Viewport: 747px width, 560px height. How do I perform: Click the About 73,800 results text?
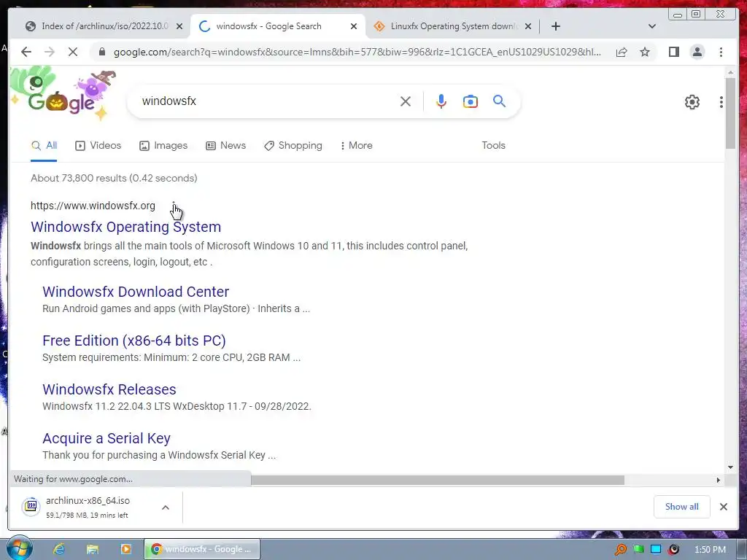click(114, 178)
